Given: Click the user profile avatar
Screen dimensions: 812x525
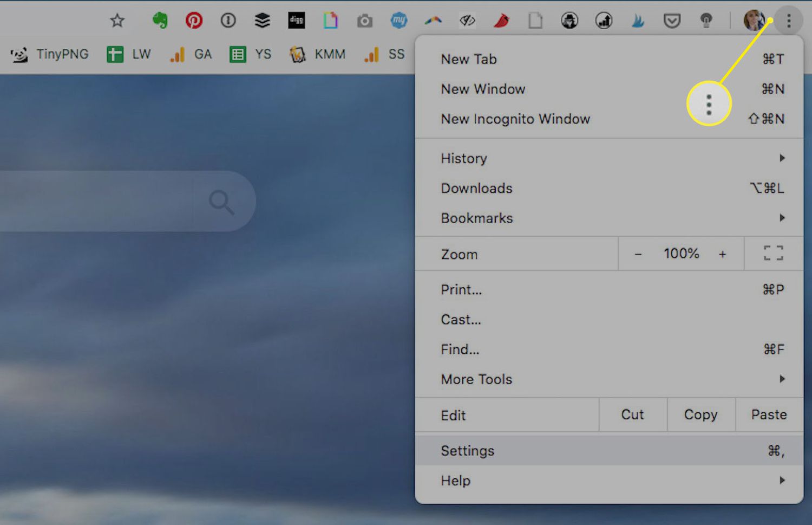Looking at the screenshot, I should (x=754, y=21).
